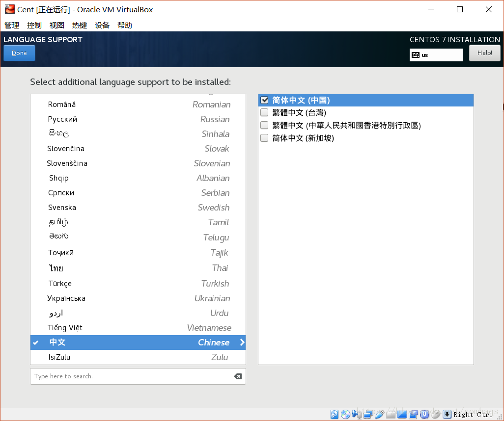Click the Type here to search field
This screenshot has width=504, height=421.
tap(138, 376)
